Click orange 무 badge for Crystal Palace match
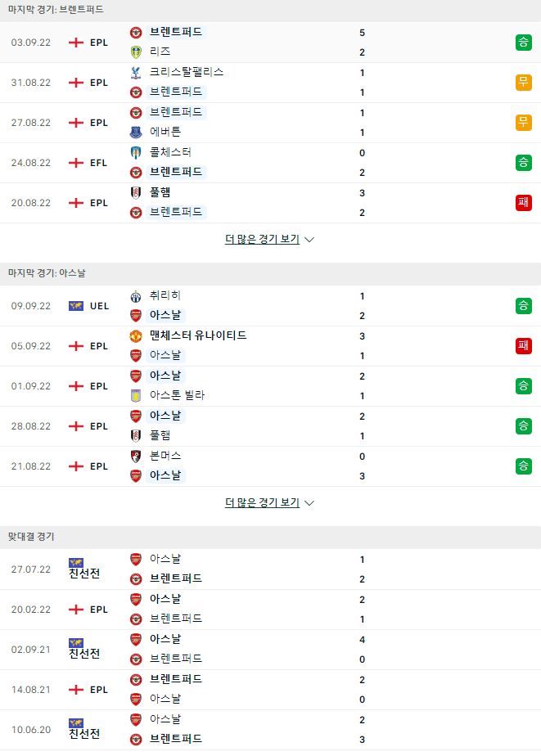 pos(523,83)
